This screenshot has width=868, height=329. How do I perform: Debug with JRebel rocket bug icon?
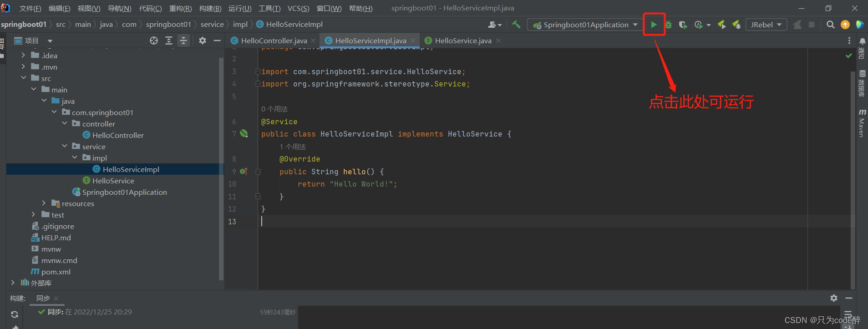coord(736,25)
